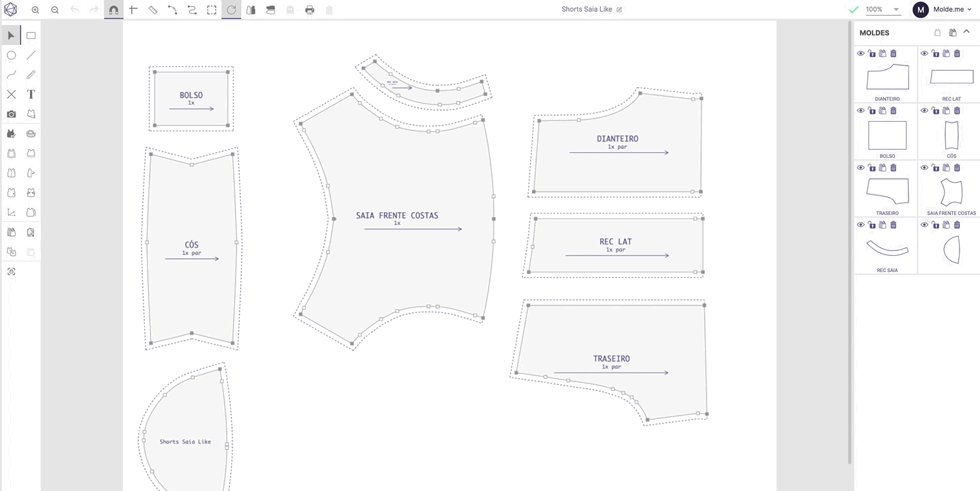Screen dimensions: 980x491
Task: Select the SAIA FRENTE COSTAS thumbnail
Action: pyautogui.click(x=951, y=192)
